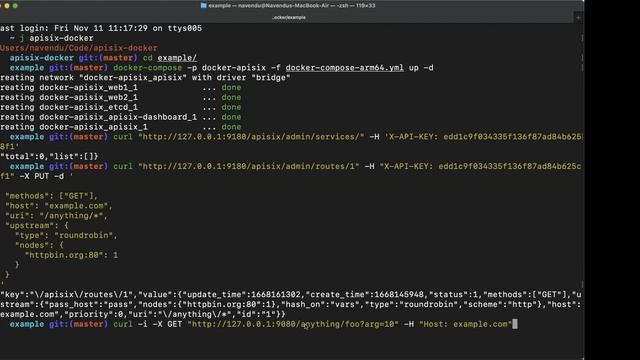Click the green 'docker-compose' command word
Image resolution: width=640 pixels, height=360 pixels.
(147, 68)
